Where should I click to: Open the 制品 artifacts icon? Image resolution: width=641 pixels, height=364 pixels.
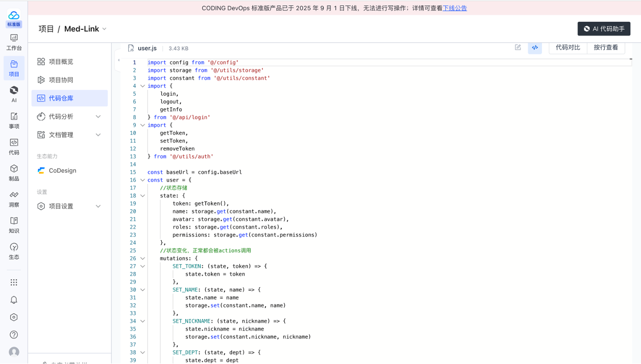click(14, 173)
